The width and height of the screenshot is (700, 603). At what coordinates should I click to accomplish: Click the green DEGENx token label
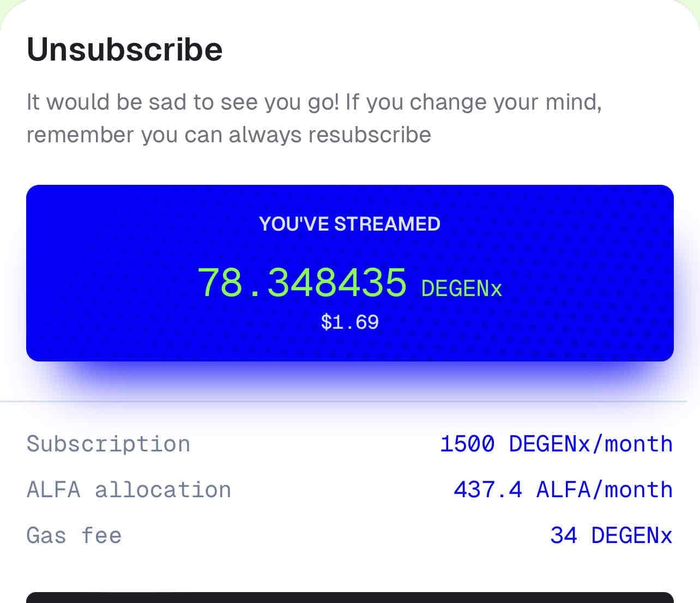pos(461,288)
